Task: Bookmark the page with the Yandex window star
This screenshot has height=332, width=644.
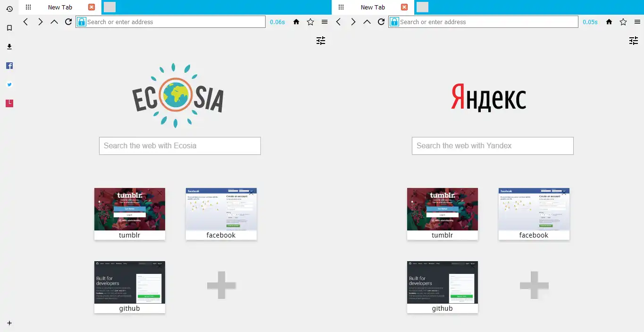Action: [623, 22]
